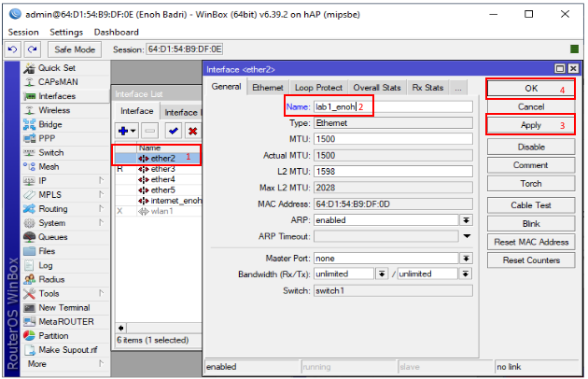Click the Cancel button
Image resolution: width=588 pixels, height=379 pixels.
(531, 106)
